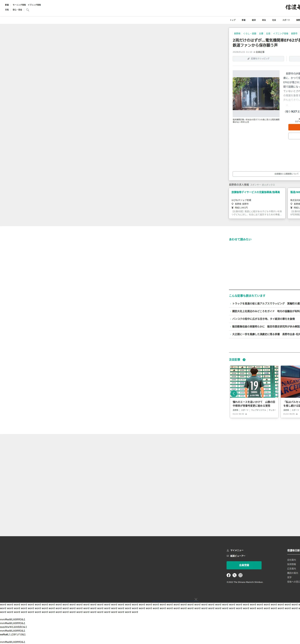This screenshot has width=300, height=644.
Task: Open job listing 放課後等デイサービスの児童指導員
Action: (255, 192)
